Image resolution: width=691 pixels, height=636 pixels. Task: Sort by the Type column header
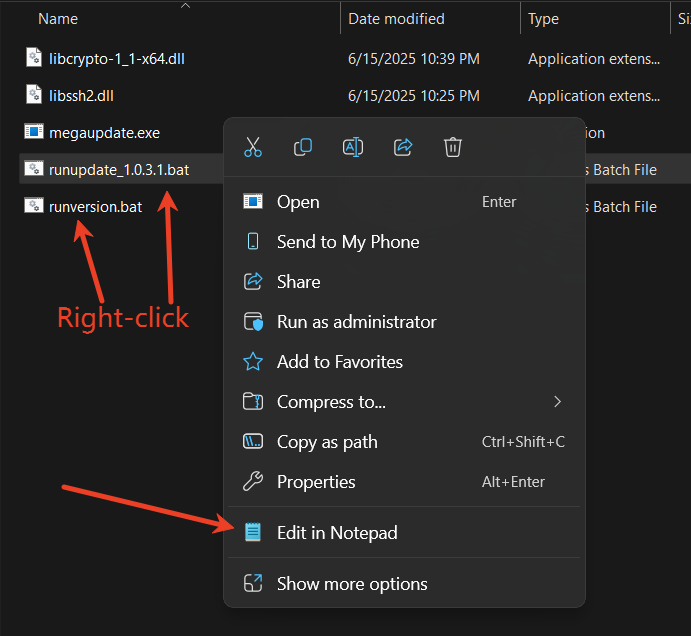pos(543,19)
